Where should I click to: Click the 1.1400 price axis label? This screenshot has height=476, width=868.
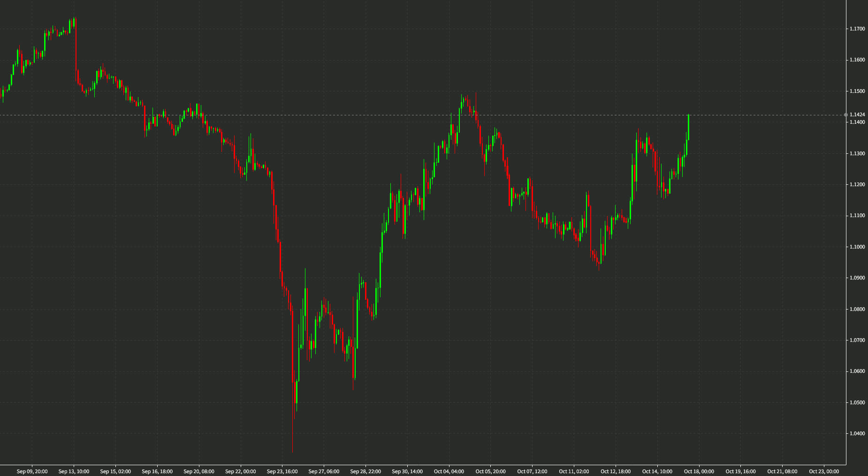click(x=857, y=122)
